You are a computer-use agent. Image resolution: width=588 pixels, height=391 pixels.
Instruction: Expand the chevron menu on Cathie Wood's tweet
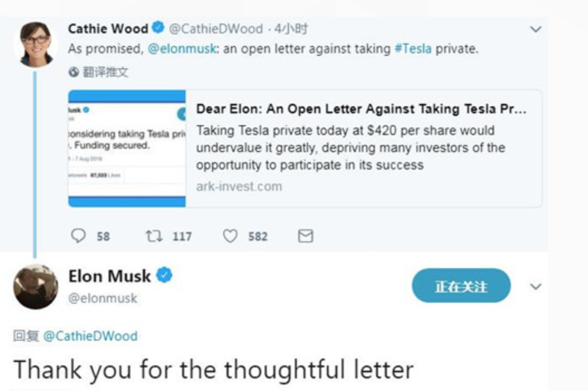point(536,30)
